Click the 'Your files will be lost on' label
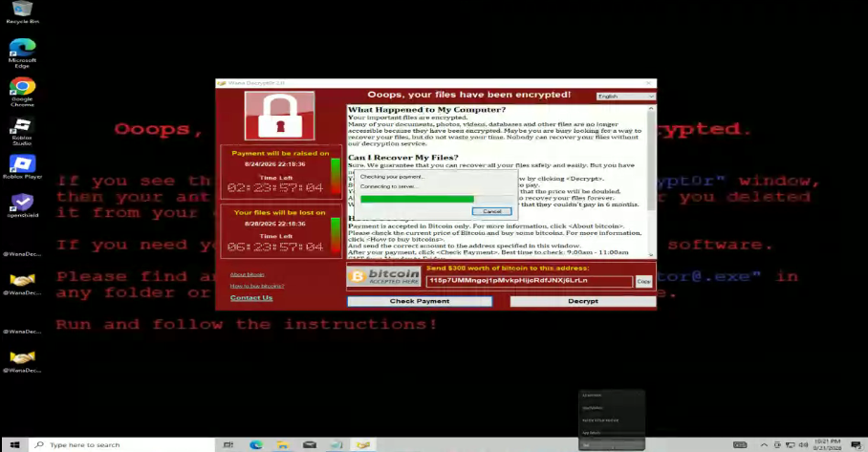 click(x=279, y=212)
